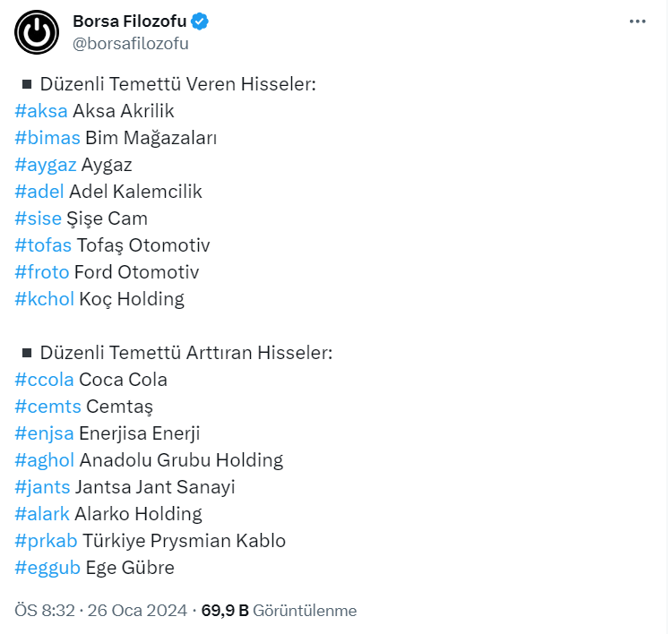Click the Borsa Filozofu profile avatar
Image resolution: width=672 pixels, height=634 pixels.
click(x=37, y=33)
